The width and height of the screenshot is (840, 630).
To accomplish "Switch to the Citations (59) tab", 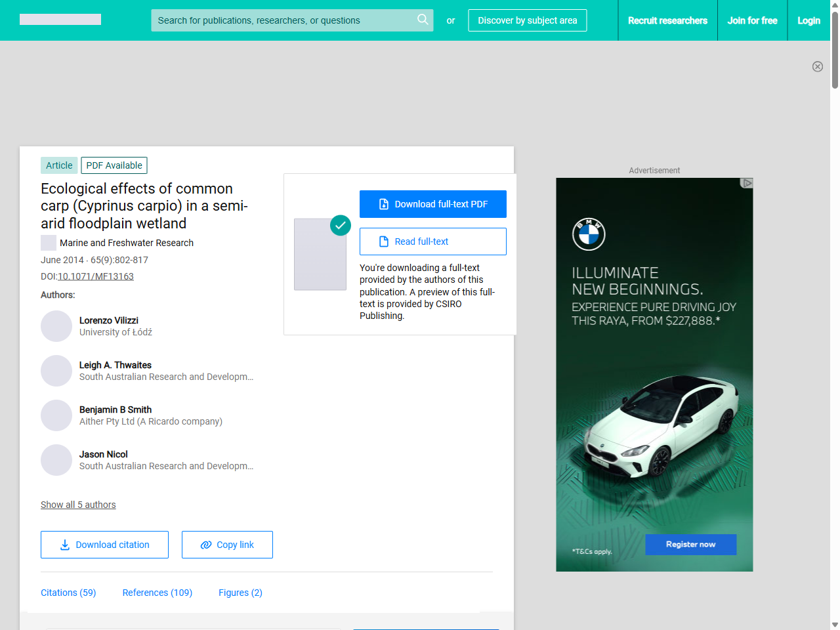I will (x=68, y=593).
